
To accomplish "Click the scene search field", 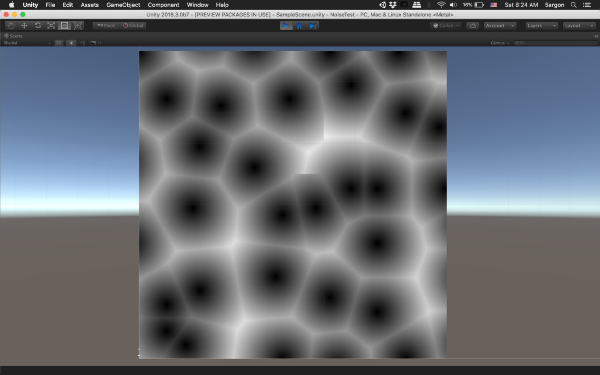I will [x=555, y=43].
